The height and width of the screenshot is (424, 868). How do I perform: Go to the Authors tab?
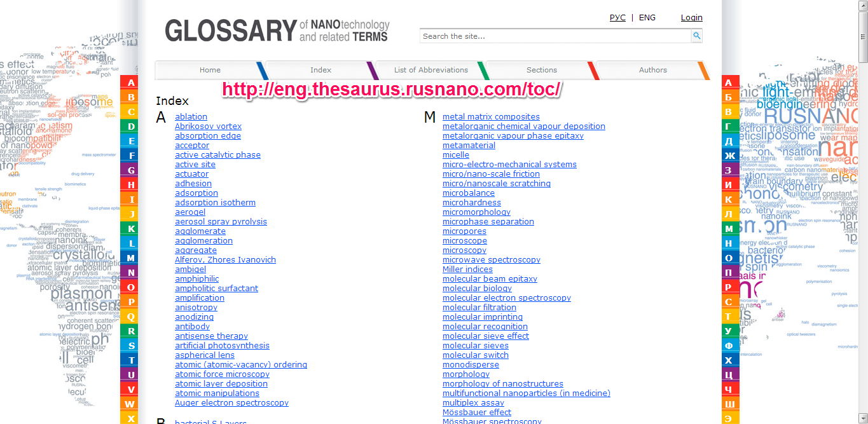(x=652, y=70)
